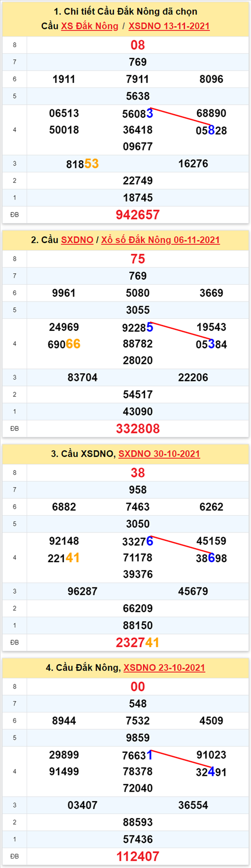Click the first-prize number 57436
Viewport: 251px width, 868px height.
tap(138, 839)
